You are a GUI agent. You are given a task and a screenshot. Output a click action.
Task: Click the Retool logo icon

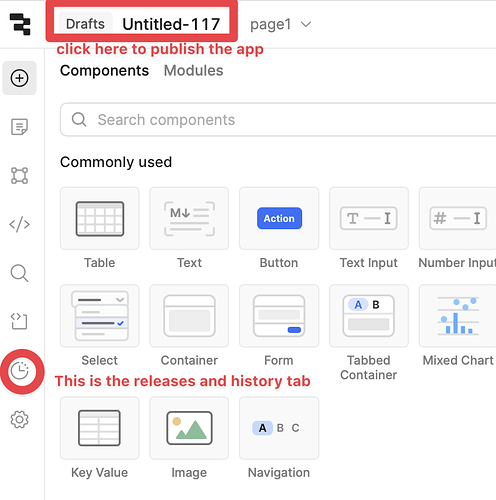[20, 24]
